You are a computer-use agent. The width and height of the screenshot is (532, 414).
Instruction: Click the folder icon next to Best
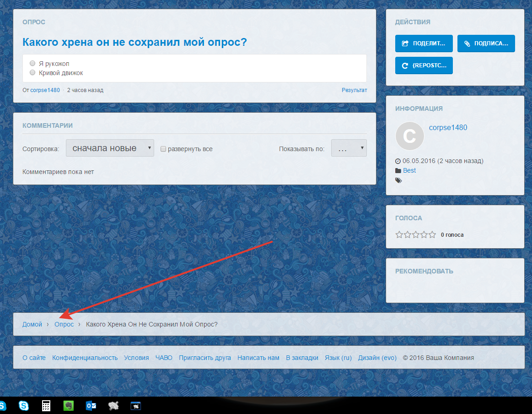[x=398, y=170]
